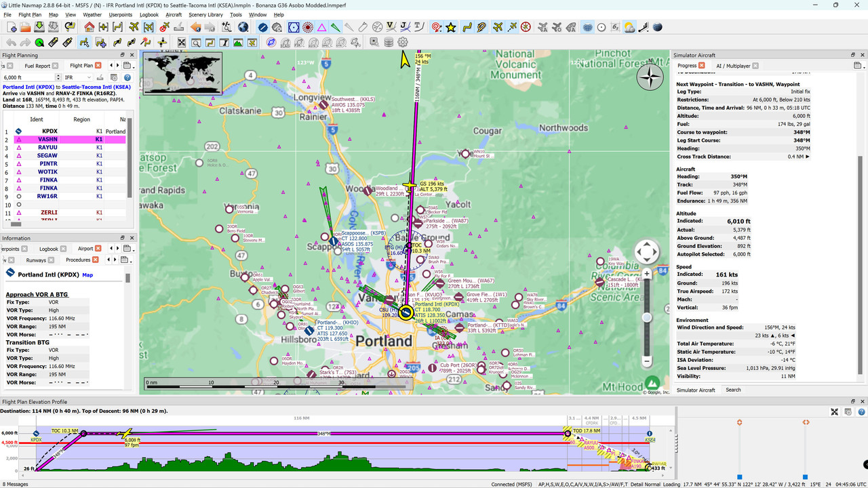Select the KPDX departure row
This screenshot has height=488, width=868.
[x=70, y=131]
